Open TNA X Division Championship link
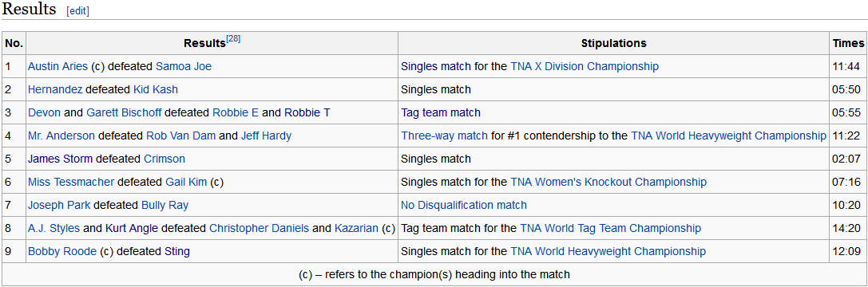 585,66
